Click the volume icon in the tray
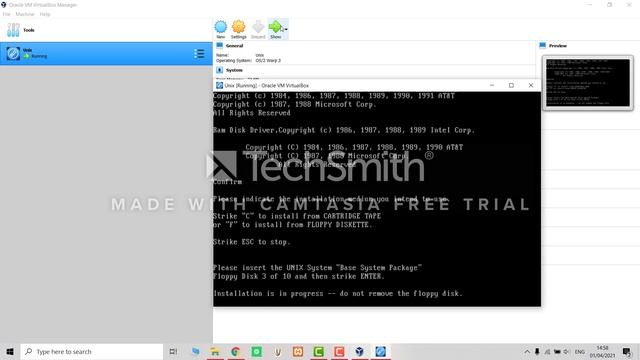 567,351
